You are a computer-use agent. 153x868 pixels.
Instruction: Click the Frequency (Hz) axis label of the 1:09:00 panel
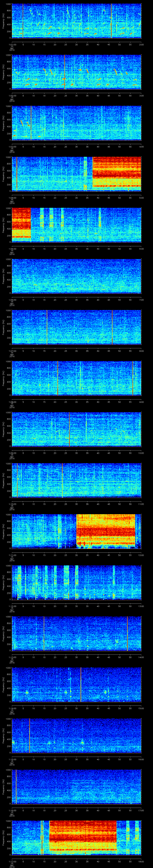pos(3,429)
